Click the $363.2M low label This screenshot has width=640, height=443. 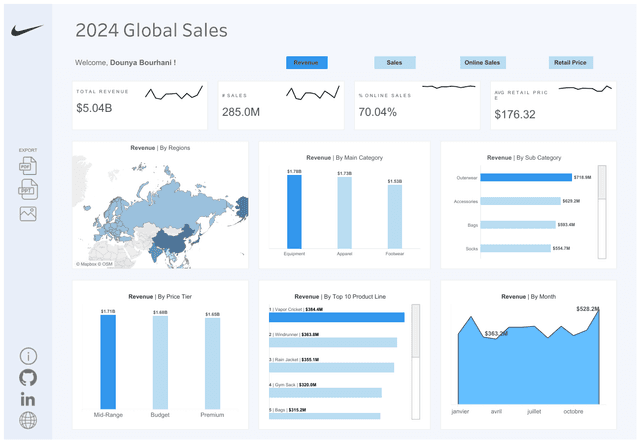[496, 333]
